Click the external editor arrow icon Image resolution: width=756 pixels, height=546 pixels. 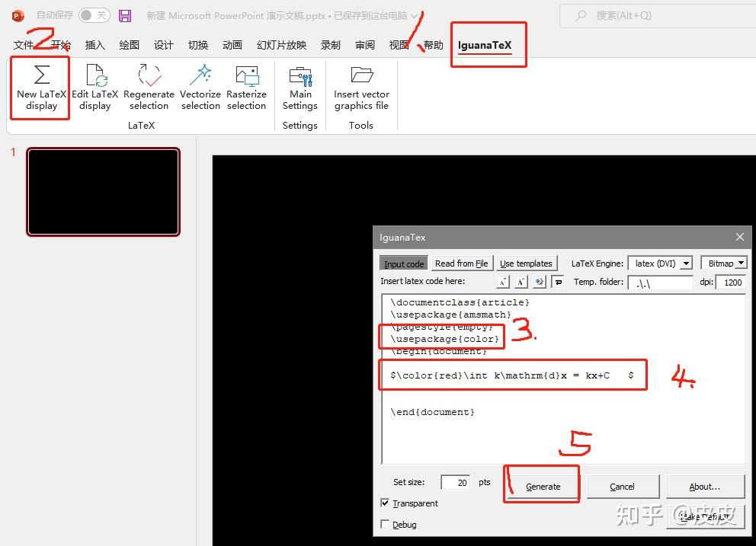coord(540,282)
